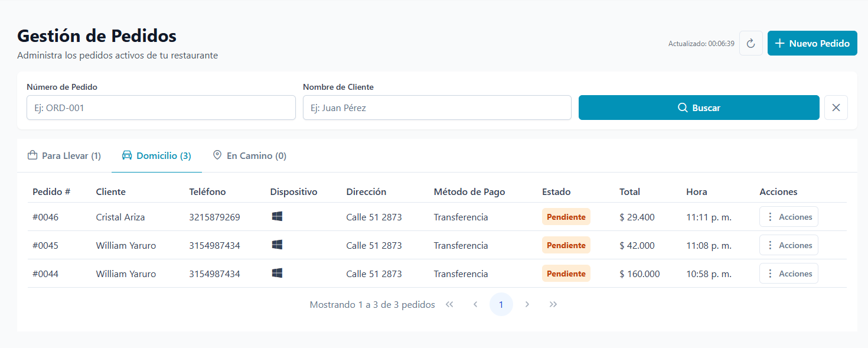This screenshot has width=868, height=348.
Task: Switch to the Para Llevar tab
Action: [x=64, y=156]
